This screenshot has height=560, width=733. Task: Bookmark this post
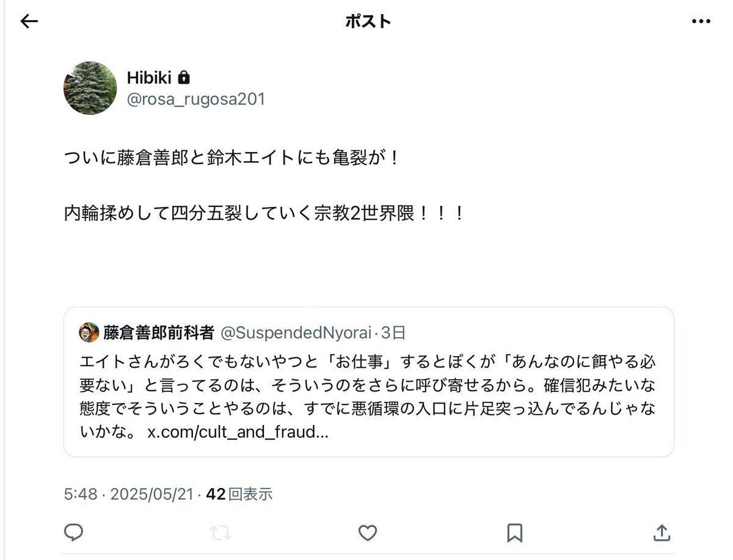coord(514,533)
